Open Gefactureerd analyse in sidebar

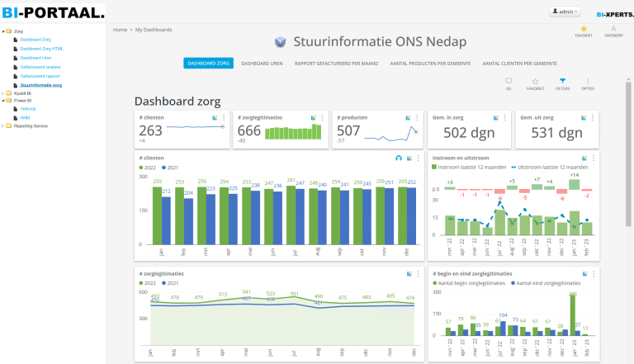(x=40, y=66)
